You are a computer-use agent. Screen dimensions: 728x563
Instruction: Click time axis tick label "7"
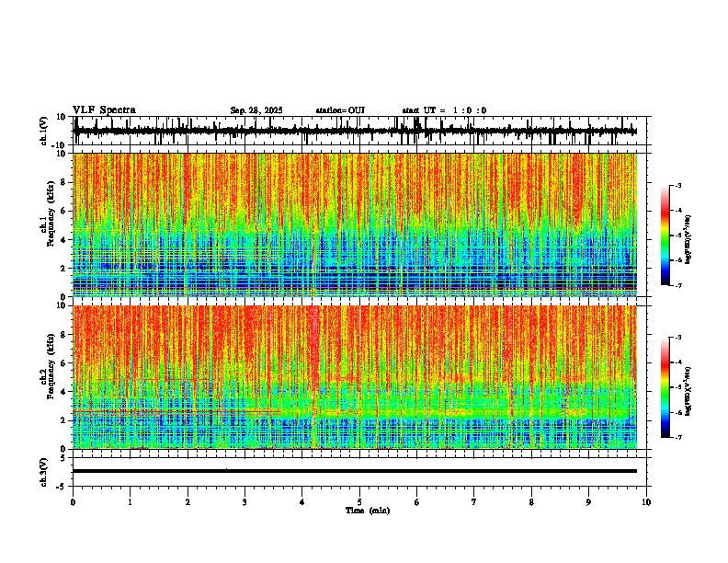coord(474,502)
